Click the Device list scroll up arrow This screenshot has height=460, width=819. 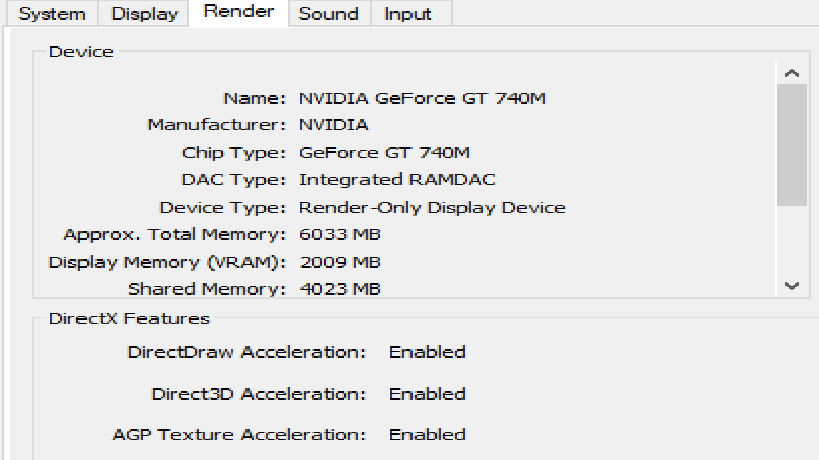coord(792,73)
